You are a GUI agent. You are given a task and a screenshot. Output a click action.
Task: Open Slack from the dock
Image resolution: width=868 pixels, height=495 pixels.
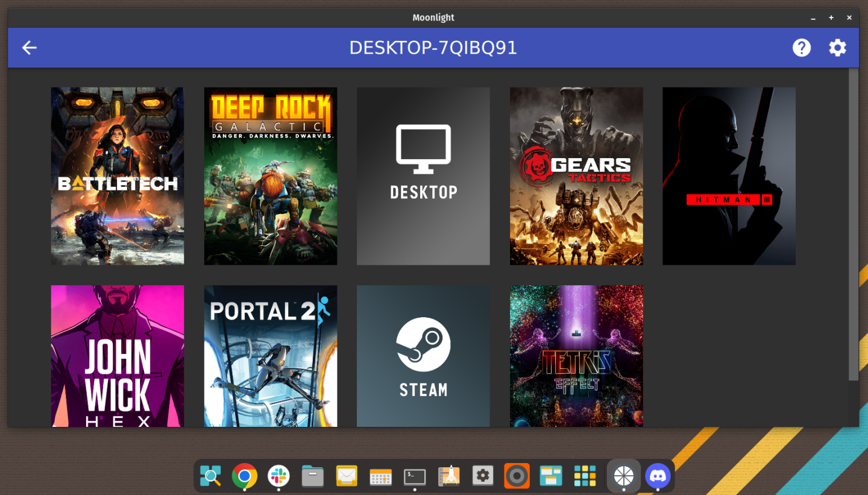(x=278, y=476)
